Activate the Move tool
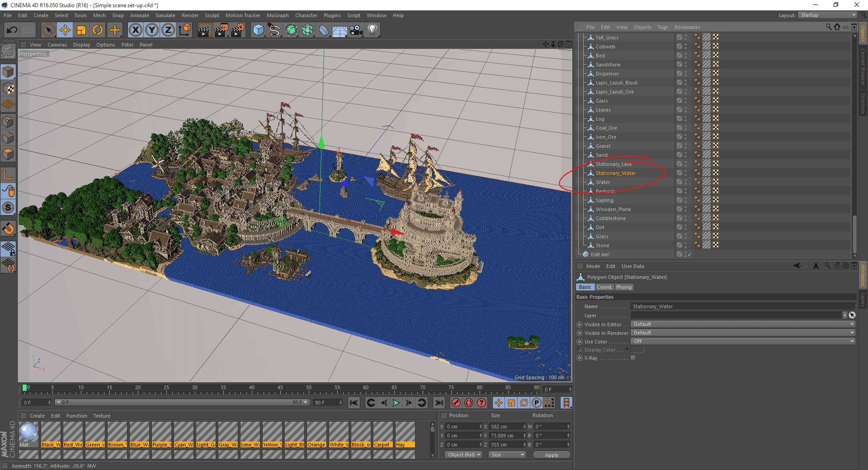This screenshot has height=470, width=868. 65,30
